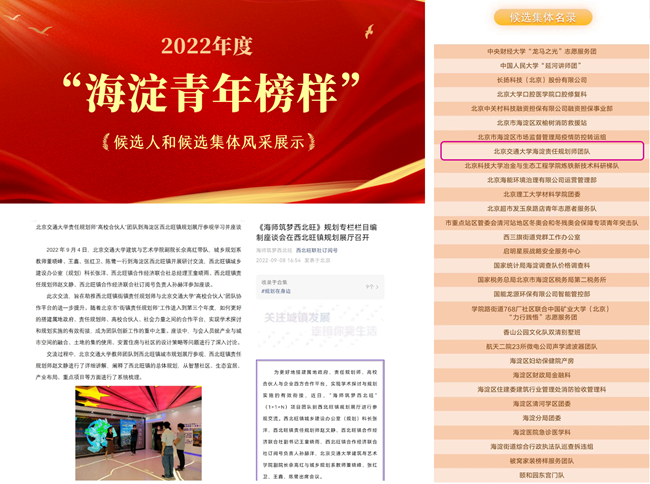Select the highlighted 北京交通大学海淀责任规划师团队 entry
650x484 pixels.
pyautogui.click(x=541, y=151)
